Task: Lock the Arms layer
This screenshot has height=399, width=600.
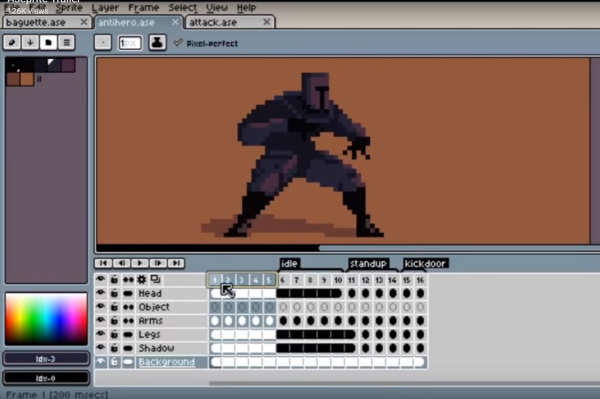Action: 114,321
